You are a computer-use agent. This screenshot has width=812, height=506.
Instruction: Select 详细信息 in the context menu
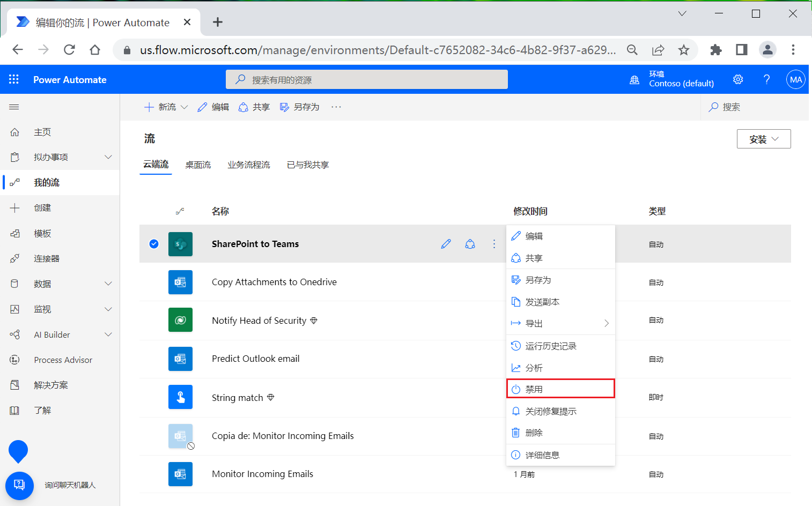point(560,455)
